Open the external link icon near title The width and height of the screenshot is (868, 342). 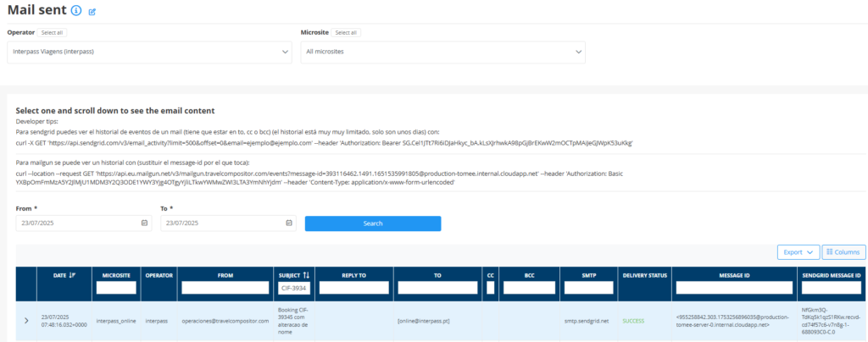(92, 12)
